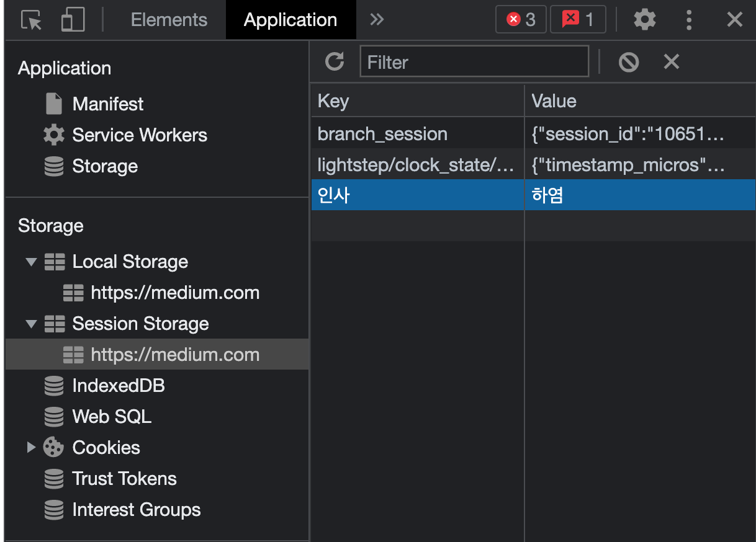
Task: Switch to the Elements tab
Action: point(169,20)
